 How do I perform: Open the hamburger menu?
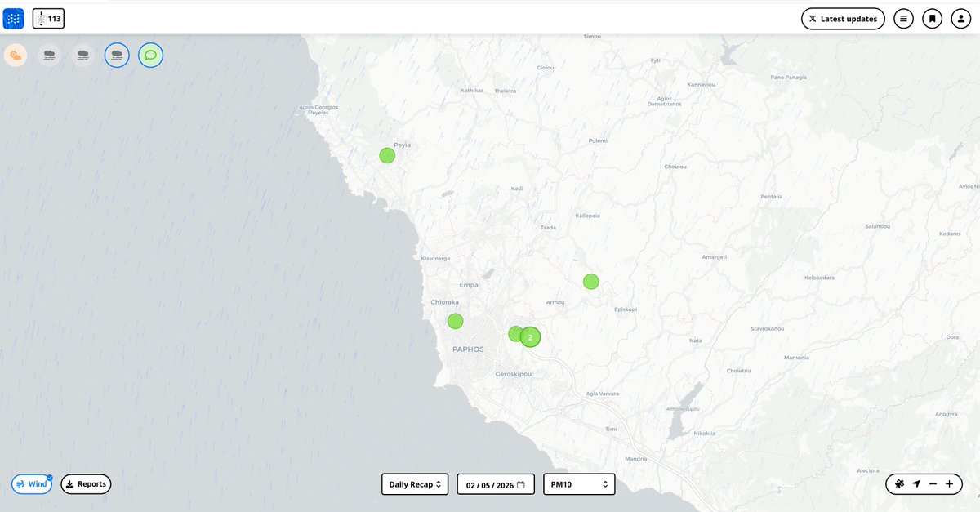point(903,19)
